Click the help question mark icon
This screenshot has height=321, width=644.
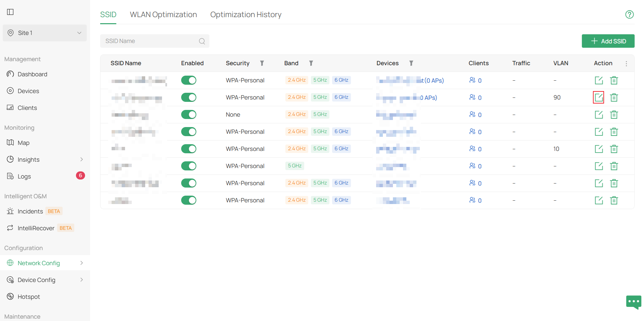pyautogui.click(x=629, y=14)
